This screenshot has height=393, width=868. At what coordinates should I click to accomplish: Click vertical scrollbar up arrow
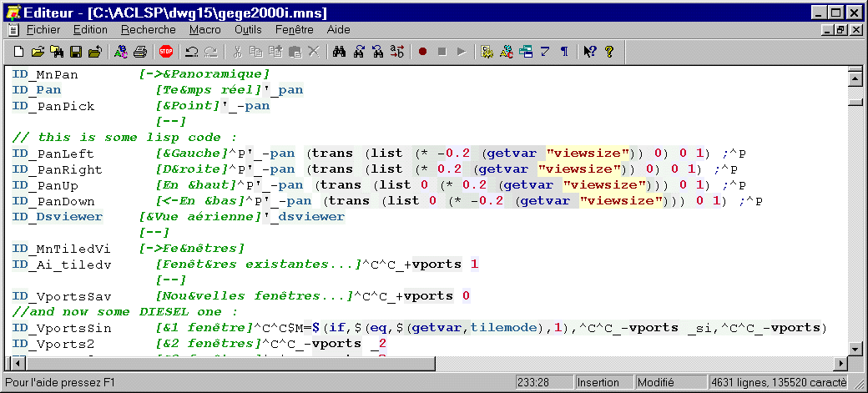coord(855,78)
